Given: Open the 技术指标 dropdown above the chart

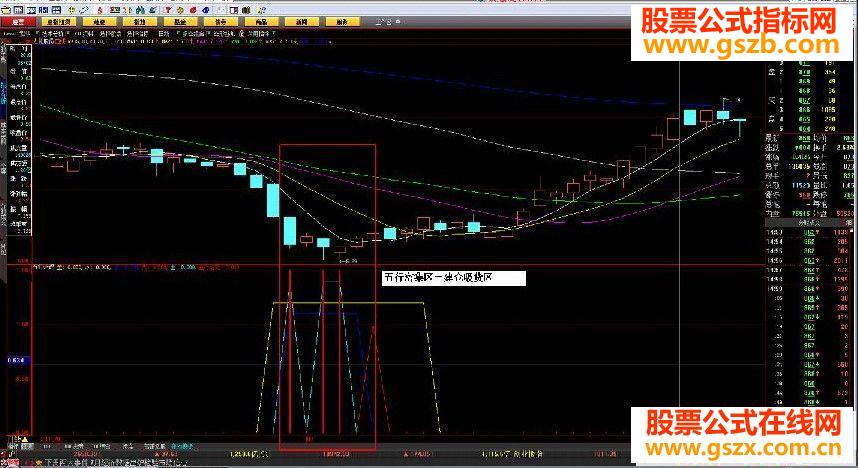Looking at the screenshot, I should click(52, 32).
